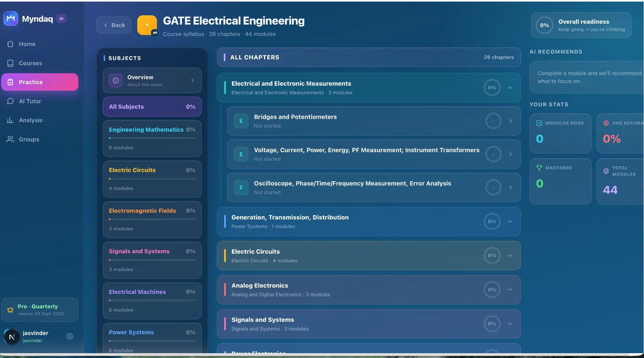The height and width of the screenshot is (358, 644).
Task: Click 'Keep going — you're climbing' text
Action: tap(592, 29)
